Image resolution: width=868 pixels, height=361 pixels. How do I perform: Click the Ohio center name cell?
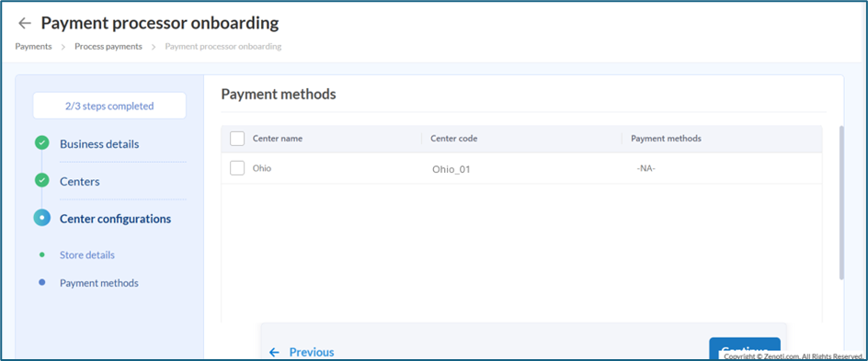pyautogui.click(x=262, y=168)
